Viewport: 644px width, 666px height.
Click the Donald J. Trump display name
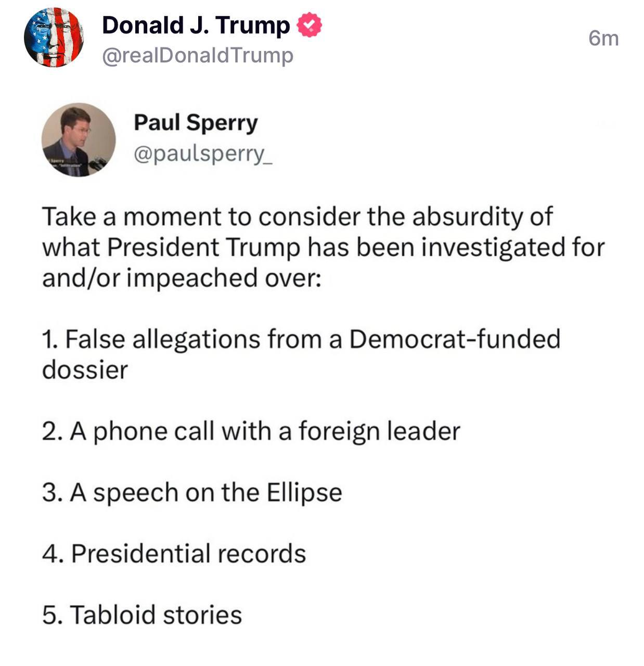196,25
